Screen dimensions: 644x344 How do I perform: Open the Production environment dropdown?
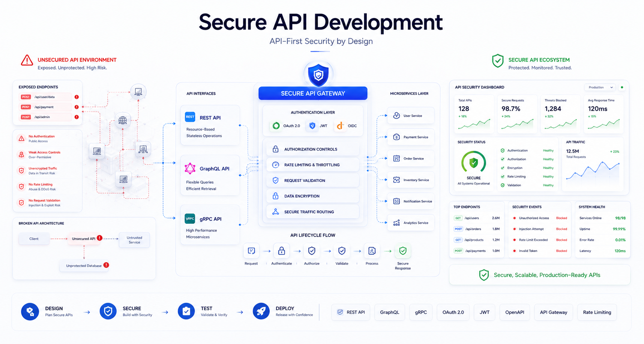click(600, 87)
